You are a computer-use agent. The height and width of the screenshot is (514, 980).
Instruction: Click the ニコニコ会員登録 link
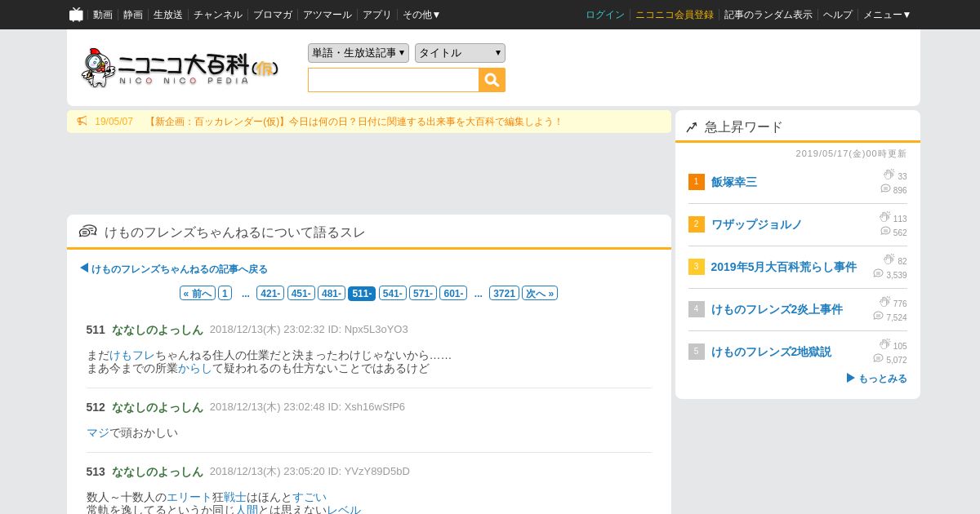(x=675, y=15)
